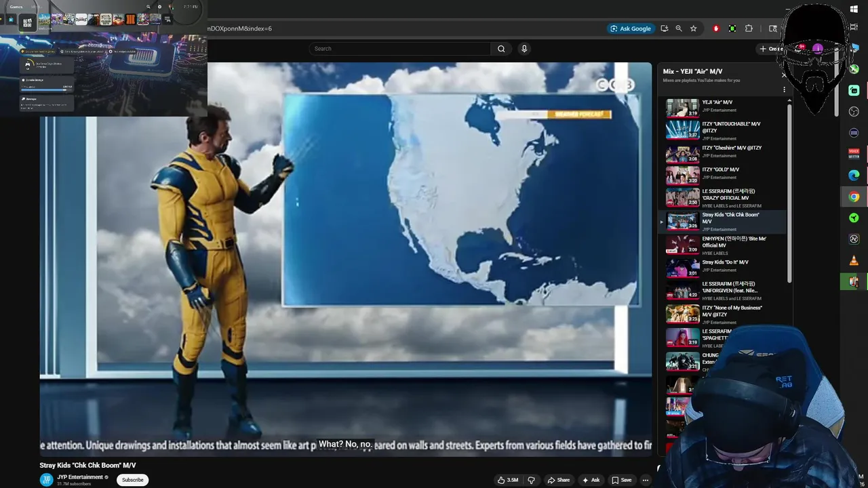Click the Games tab in console overlay
Screen dimensions: 868x488
click(16, 7)
